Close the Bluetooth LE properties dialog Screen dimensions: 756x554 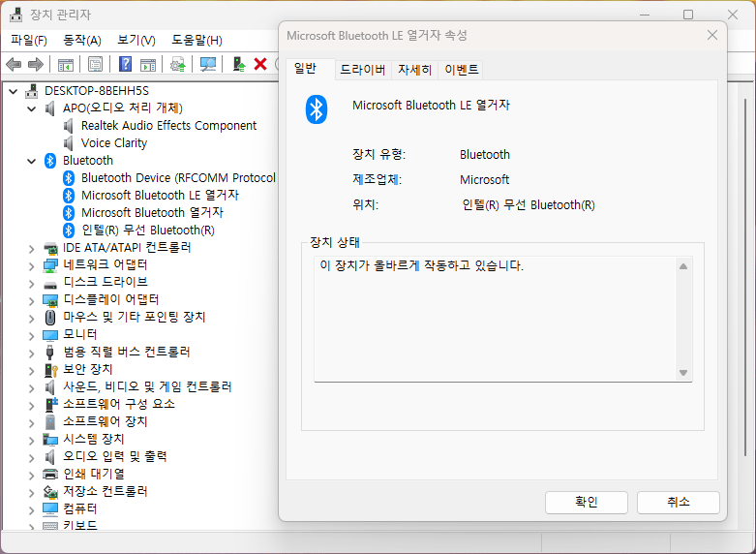(x=712, y=35)
